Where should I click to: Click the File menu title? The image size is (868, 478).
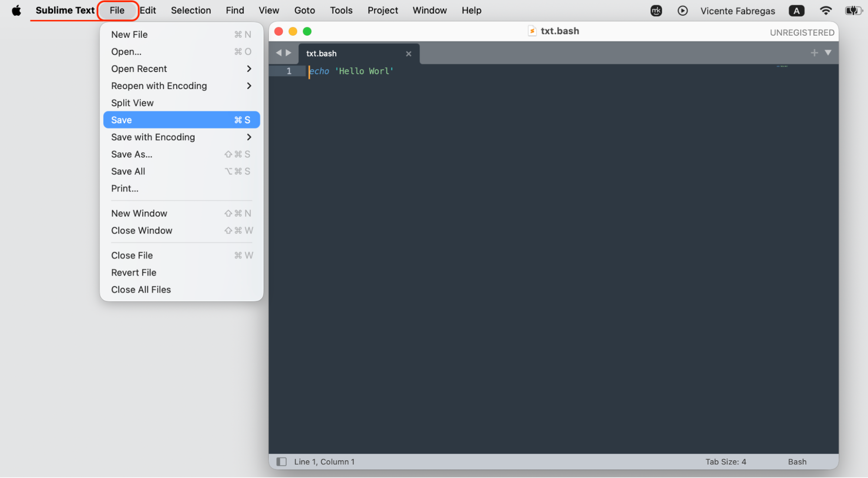117,10
